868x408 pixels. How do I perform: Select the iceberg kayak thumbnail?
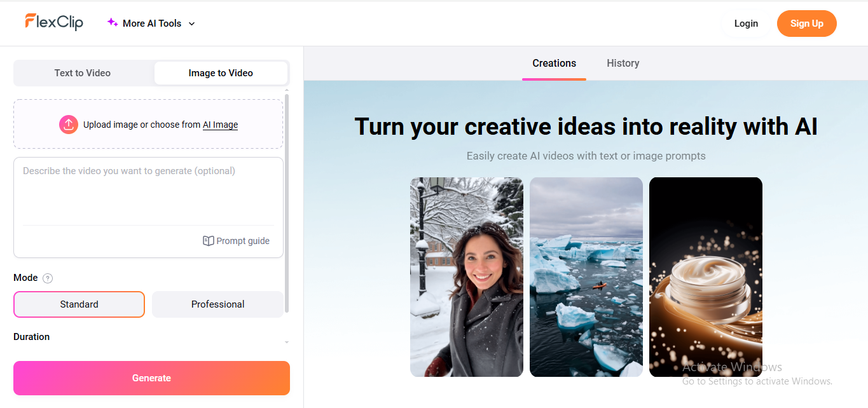[x=586, y=276]
